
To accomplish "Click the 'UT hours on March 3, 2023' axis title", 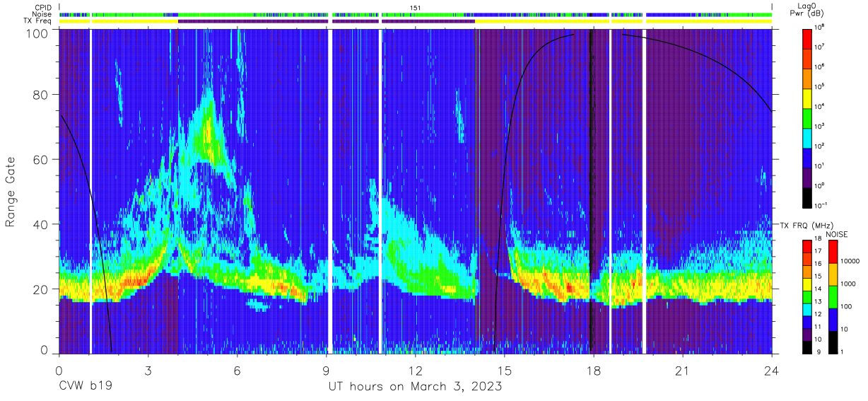I will tap(415, 387).
